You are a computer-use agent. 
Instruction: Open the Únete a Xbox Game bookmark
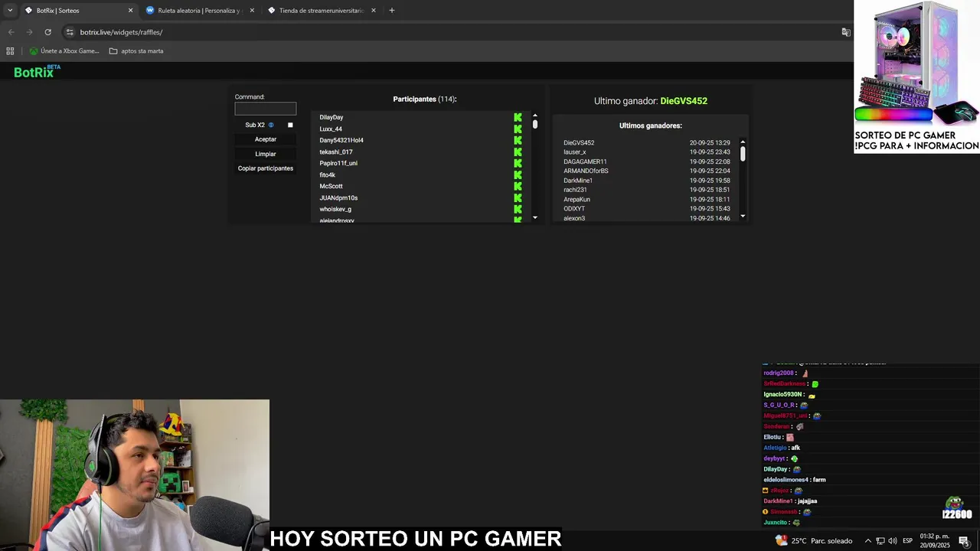(64, 51)
